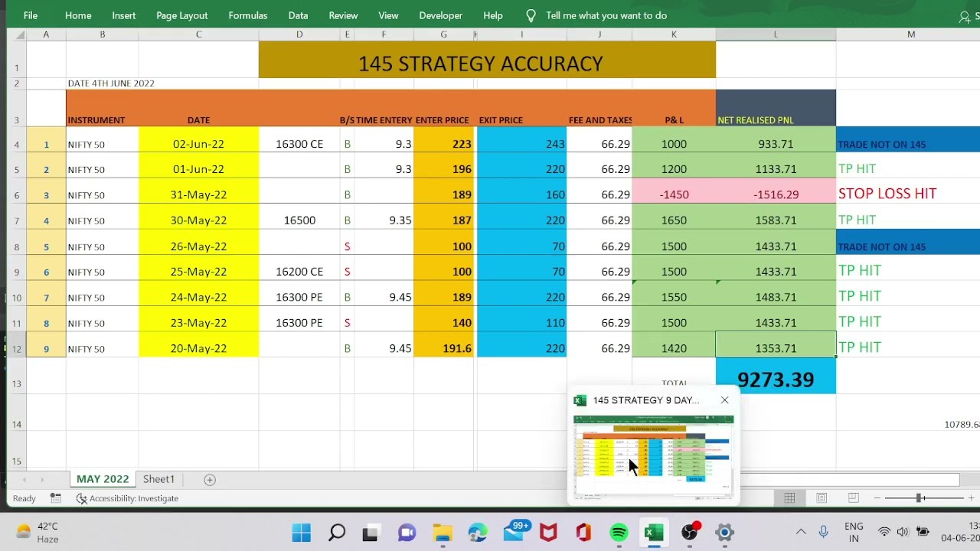Open Accessibility: Investigate in the status bar
980x551 pixels.
pyautogui.click(x=127, y=498)
